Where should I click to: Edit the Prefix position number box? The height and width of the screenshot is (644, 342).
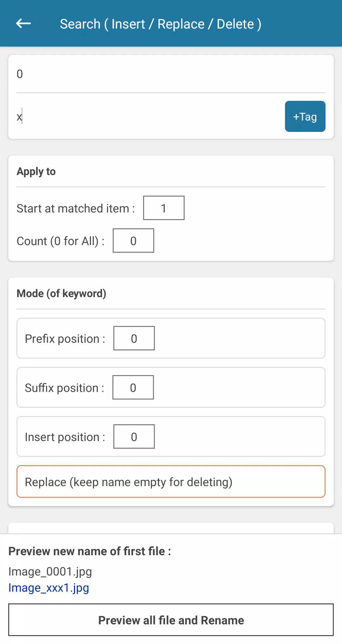(x=134, y=338)
